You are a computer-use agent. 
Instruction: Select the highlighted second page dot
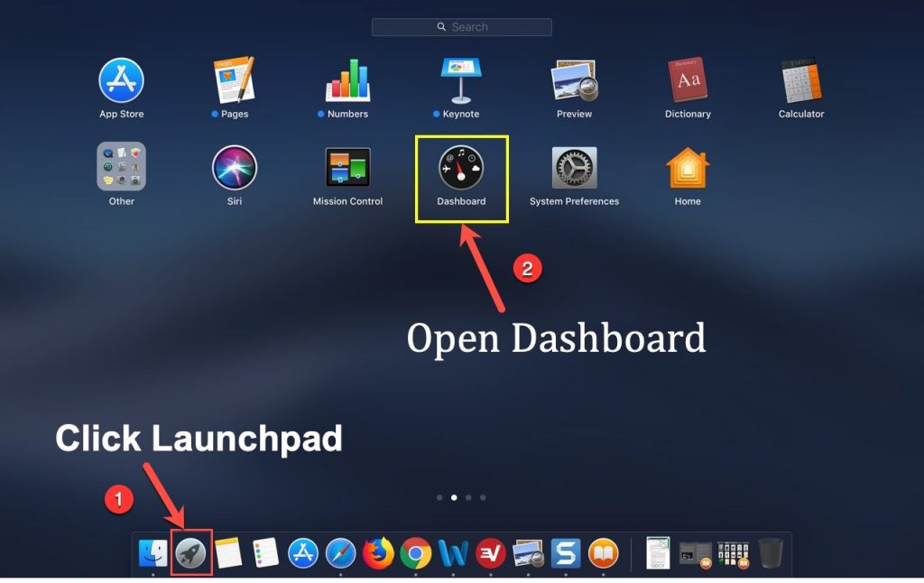click(454, 497)
